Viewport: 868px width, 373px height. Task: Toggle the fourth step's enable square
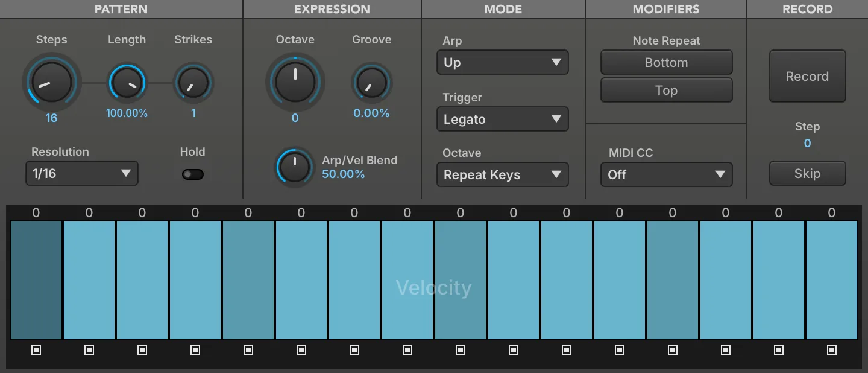[195, 350]
